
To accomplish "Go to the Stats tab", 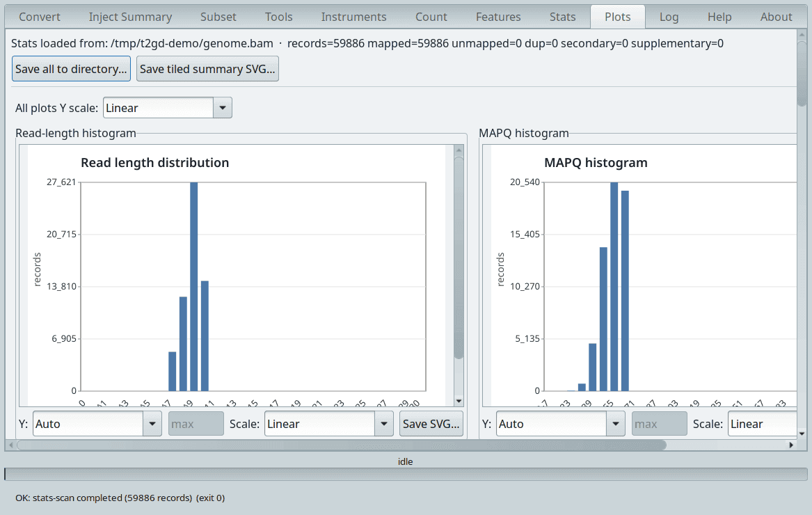I will [x=562, y=17].
